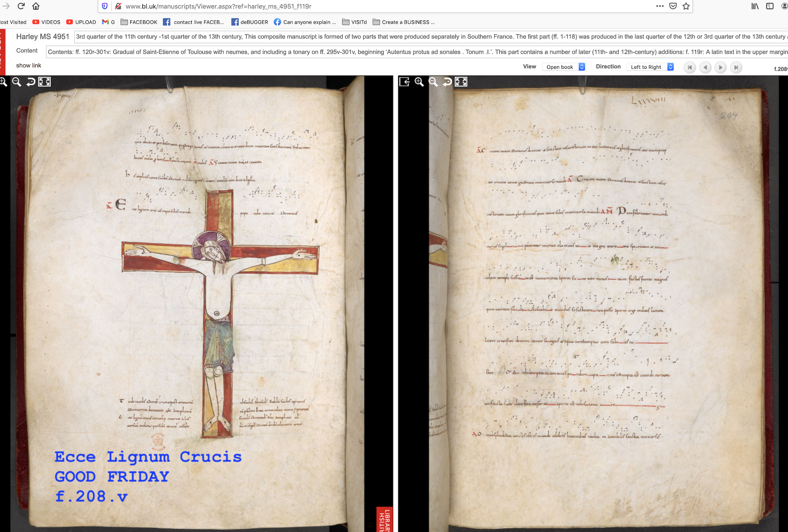Open Create a BUSINESS bookmarks folder
The image size is (788, 532).
pyautogui.click(x=404, y=22)
